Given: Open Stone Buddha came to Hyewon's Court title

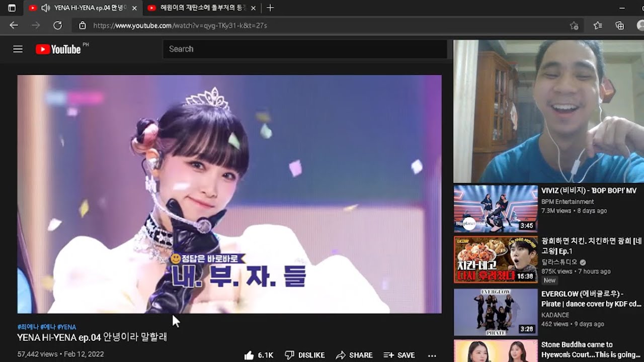Looking at the screenshot, I should tap(592, 349).
